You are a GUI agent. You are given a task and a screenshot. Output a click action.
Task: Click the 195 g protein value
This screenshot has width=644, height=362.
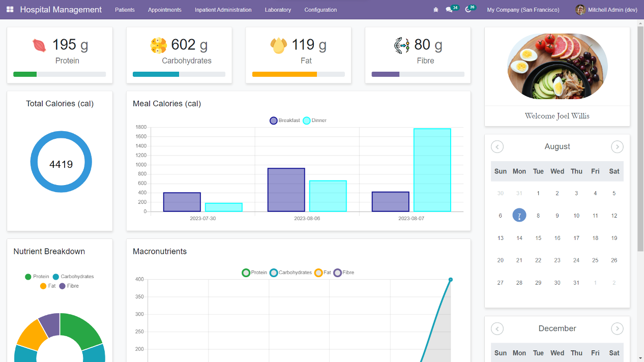click(x=70, y=45)
